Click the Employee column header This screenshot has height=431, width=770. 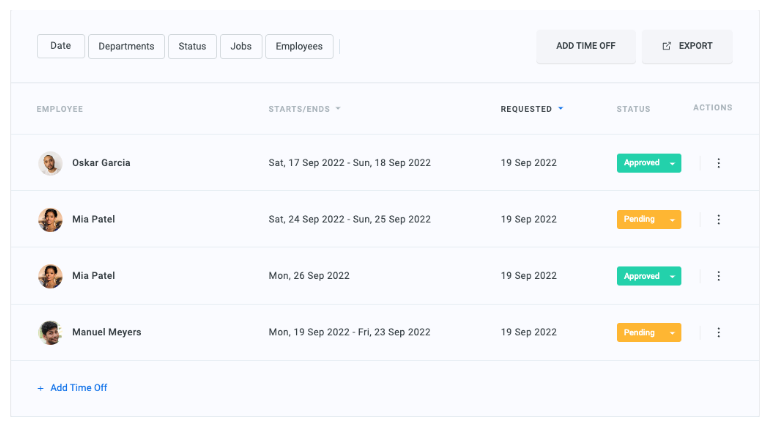click(x=60, y=109)
